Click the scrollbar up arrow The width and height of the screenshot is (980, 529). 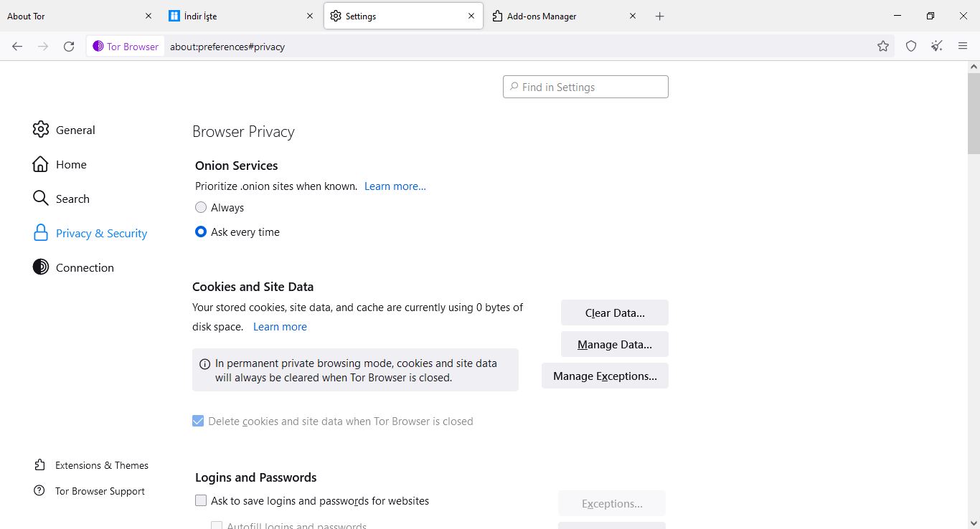click(974, 67)
